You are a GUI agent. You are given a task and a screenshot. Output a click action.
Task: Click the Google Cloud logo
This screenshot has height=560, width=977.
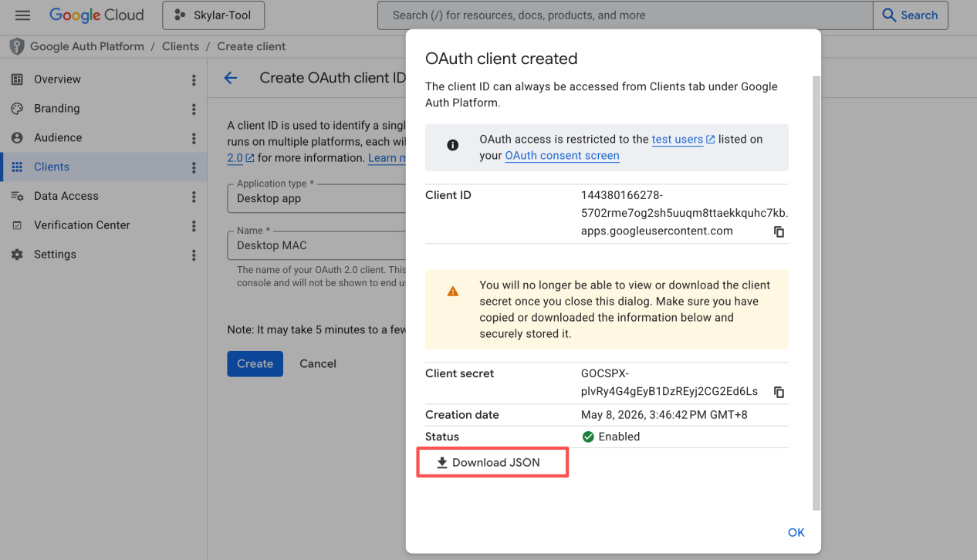96,15
